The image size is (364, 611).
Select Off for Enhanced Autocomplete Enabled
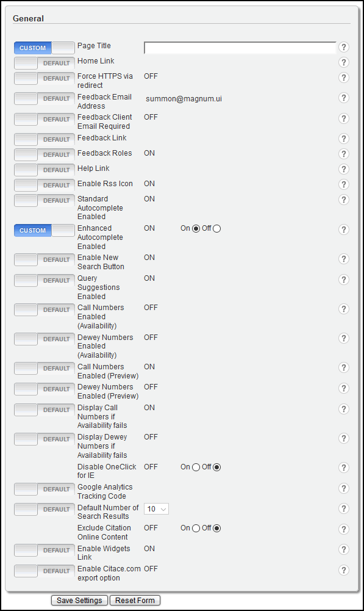(217, 229)
